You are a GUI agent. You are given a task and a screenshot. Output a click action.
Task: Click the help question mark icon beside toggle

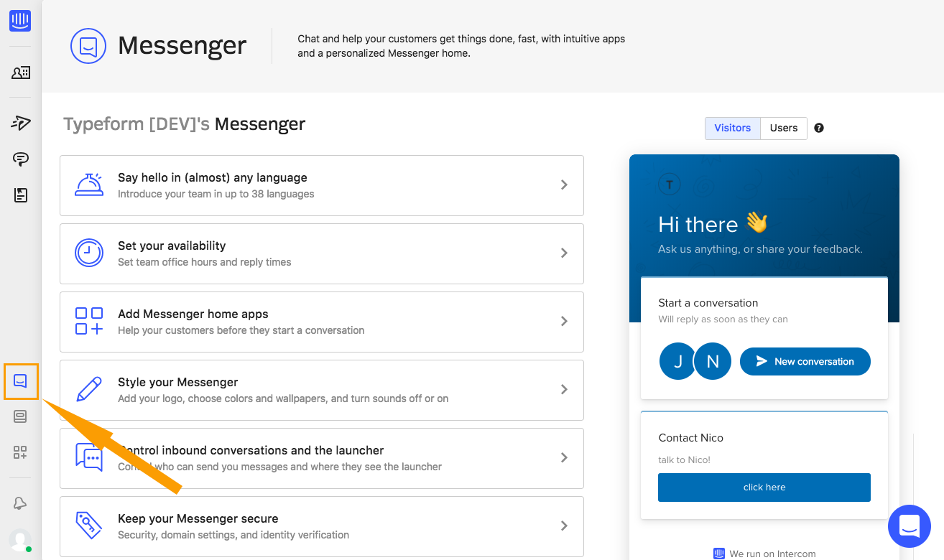[x=818, y=128]
